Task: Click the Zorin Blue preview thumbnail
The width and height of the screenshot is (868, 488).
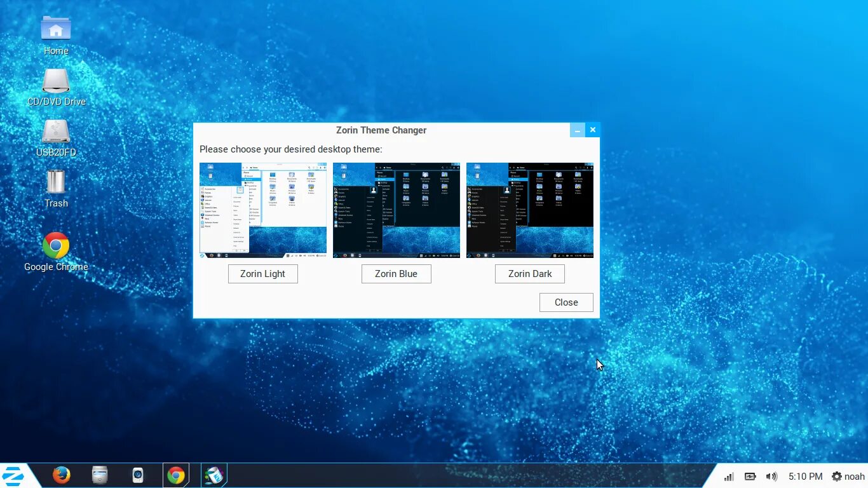Action: click(x=397, y=210)
